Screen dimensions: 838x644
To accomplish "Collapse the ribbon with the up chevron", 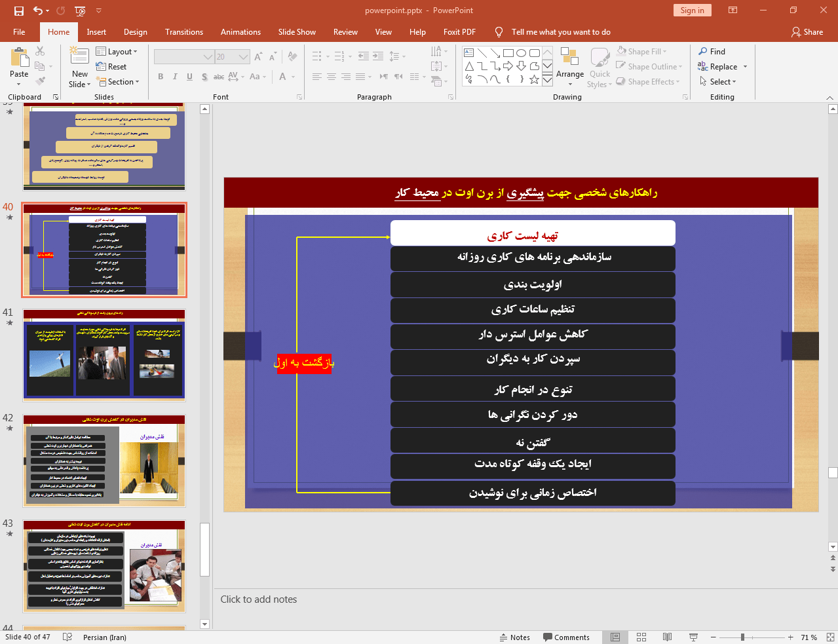I will (829, 97).
